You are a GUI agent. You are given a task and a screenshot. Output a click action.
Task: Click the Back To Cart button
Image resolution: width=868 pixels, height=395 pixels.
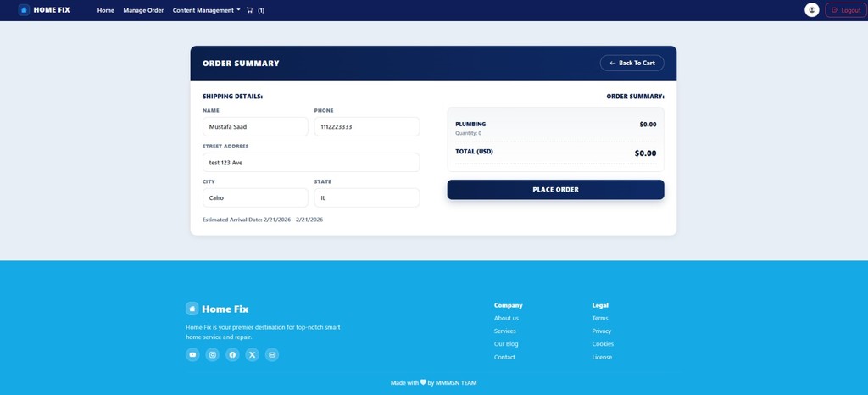(632, 63)
